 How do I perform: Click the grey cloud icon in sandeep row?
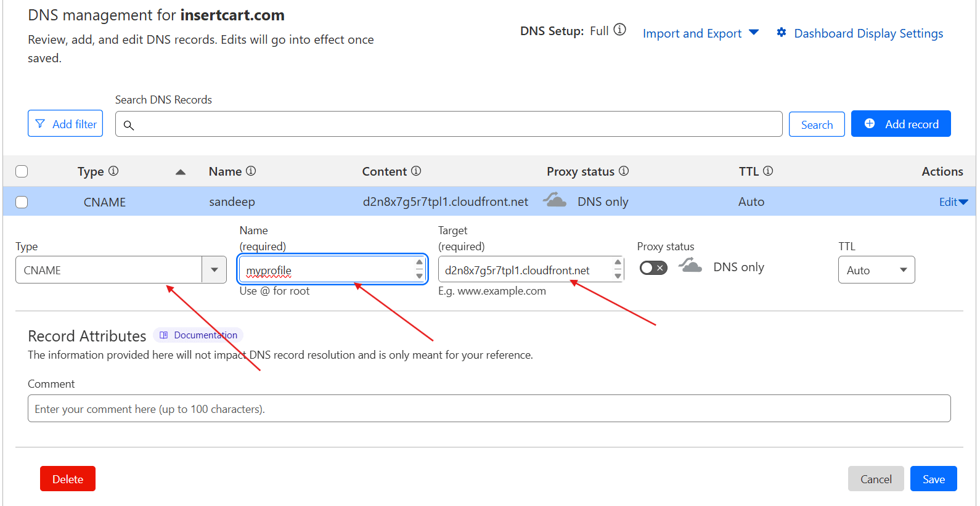[x=555, y=200]
